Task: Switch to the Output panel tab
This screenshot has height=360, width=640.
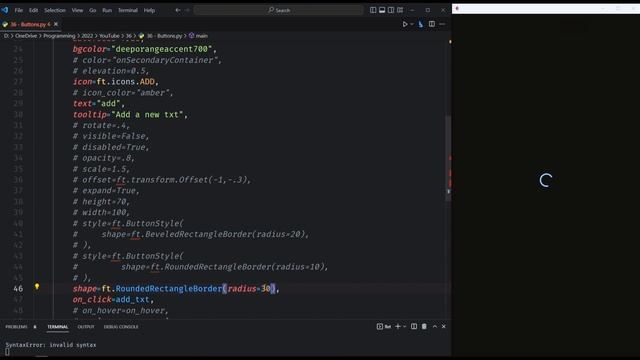Action: (86, 327)
